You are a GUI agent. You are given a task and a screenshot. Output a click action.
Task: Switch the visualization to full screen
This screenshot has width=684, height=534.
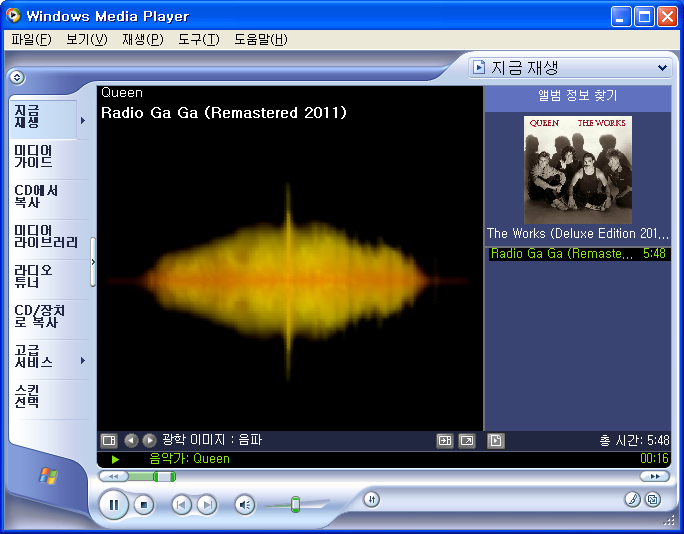pyautogui.click(x=466, y=440)
